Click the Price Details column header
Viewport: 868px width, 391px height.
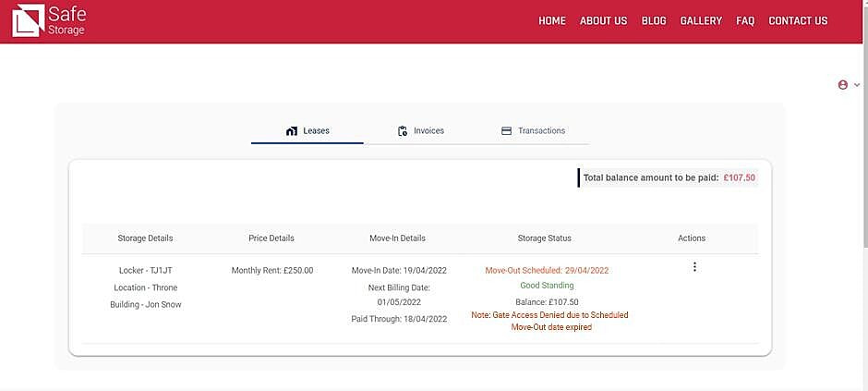coord(271,238)
